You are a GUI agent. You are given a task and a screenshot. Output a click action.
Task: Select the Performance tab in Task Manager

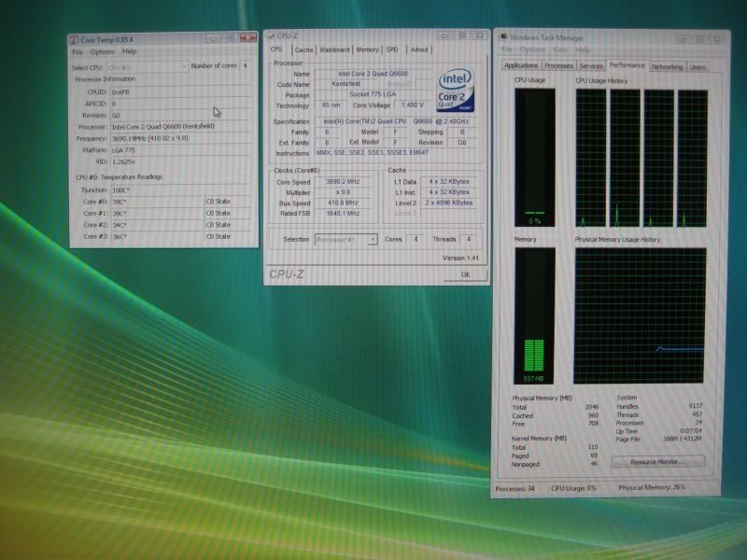[627, 65]
